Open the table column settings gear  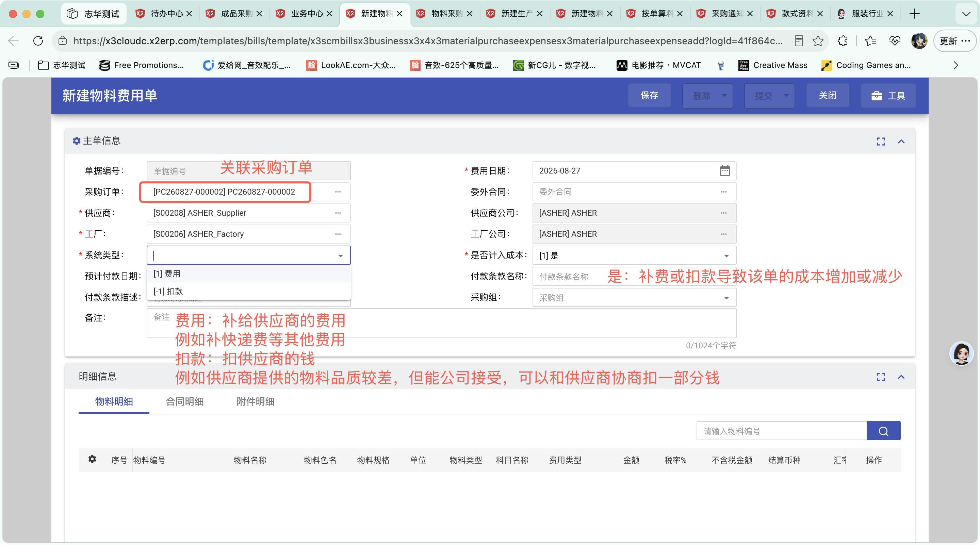point(92,459)
